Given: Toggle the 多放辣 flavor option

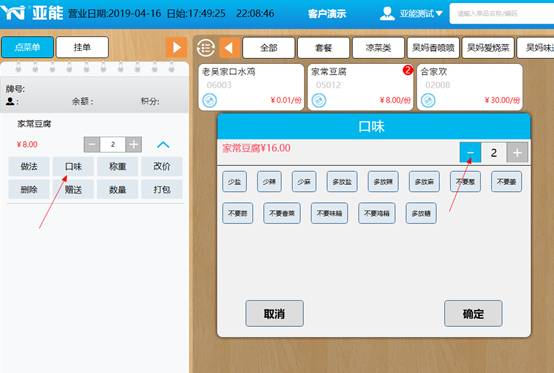Looking at the screenshot, I should [383, 182].
